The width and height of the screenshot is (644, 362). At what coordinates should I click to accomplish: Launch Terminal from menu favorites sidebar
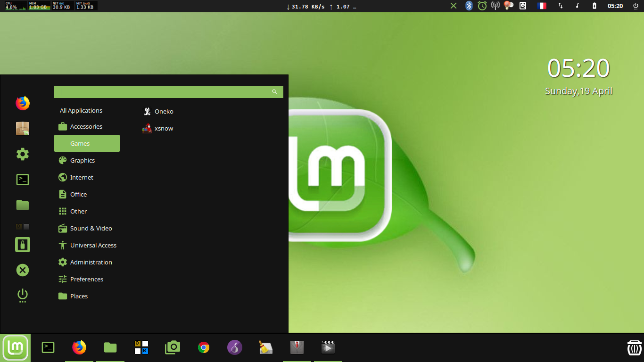(x=23, y=180)
